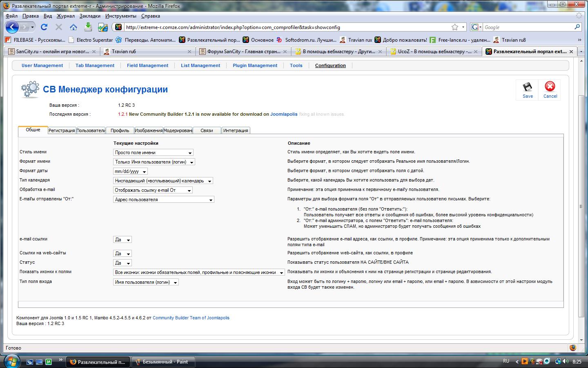Open the Показать иконки к полям dropdown

point(199,272)
